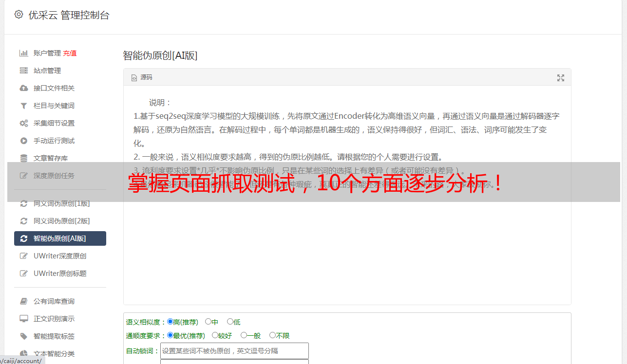This screenshot has height=364, width=627.
Task: Go to UWriter原创标题 page
Action: pos(60,273)
